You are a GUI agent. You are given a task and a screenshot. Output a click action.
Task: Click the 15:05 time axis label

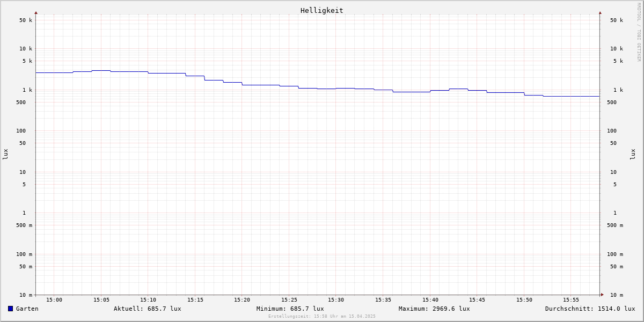[101, 299]
